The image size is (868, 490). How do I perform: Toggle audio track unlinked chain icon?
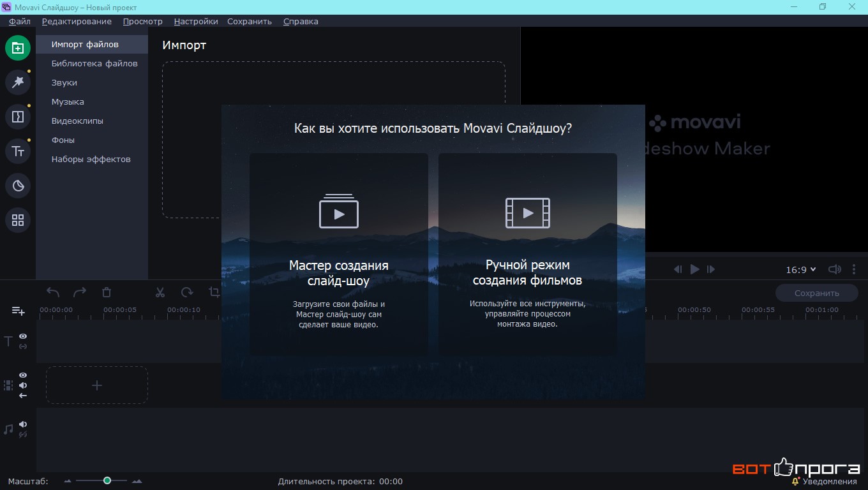tap(23, 434)
